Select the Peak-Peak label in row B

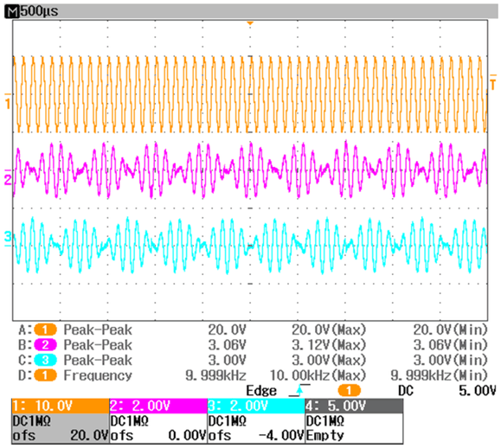98,345
